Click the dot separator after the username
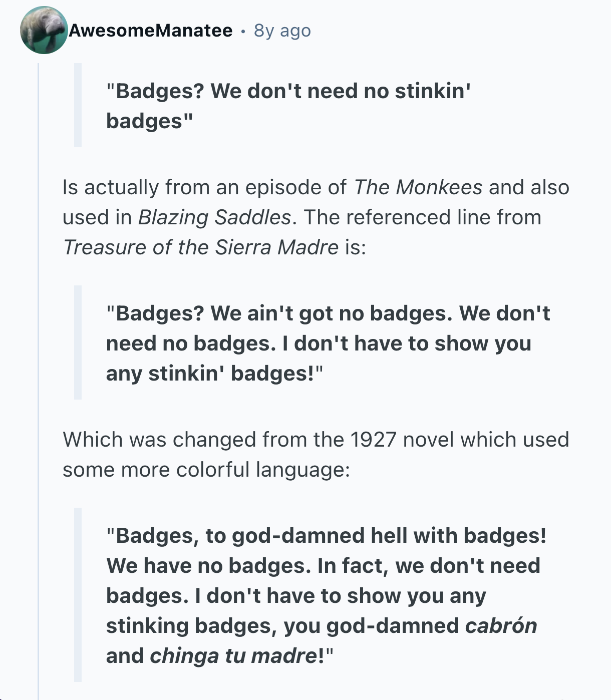Viewport: 611px width, 700px height. (x=243, y=31)
